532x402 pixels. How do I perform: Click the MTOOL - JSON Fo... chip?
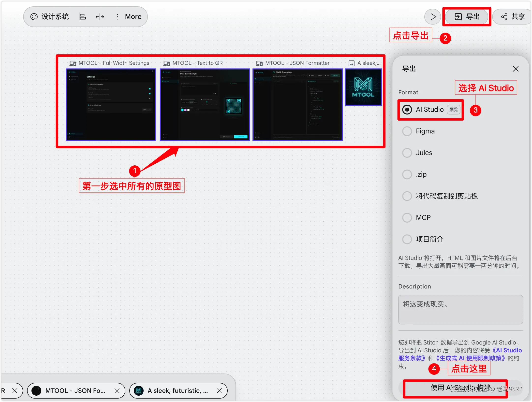click(76, 391)
